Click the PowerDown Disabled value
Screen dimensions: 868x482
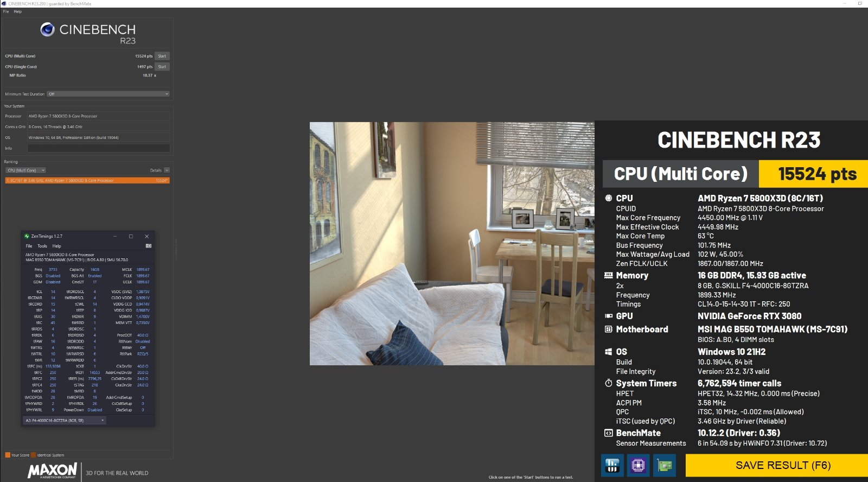(x=95, y=410)
